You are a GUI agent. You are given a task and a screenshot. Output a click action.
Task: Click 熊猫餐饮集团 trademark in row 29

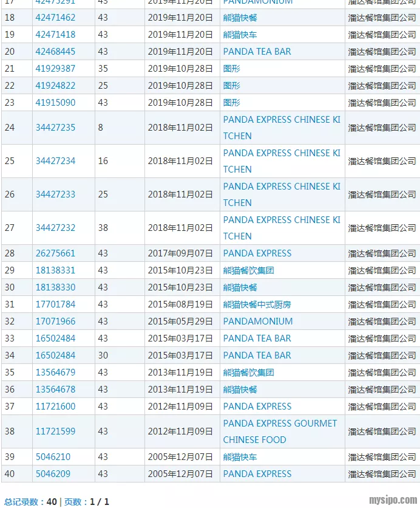(248, 270)
